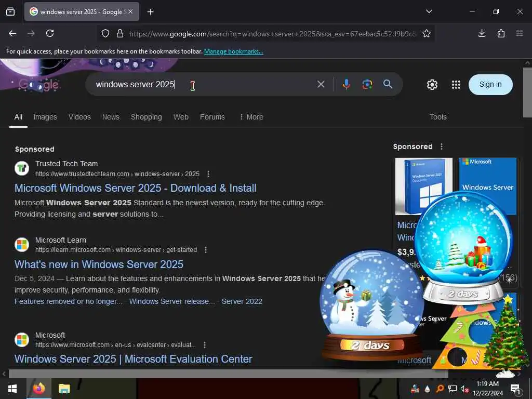Expand the More search filters menu
The width and height of the screenshot is (532, 399).
pyautogui.click(x=251, y=117)
